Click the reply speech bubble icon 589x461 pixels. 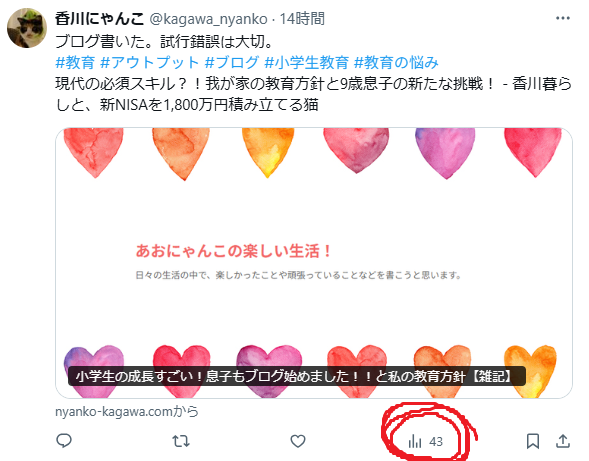tap(64, 441)
